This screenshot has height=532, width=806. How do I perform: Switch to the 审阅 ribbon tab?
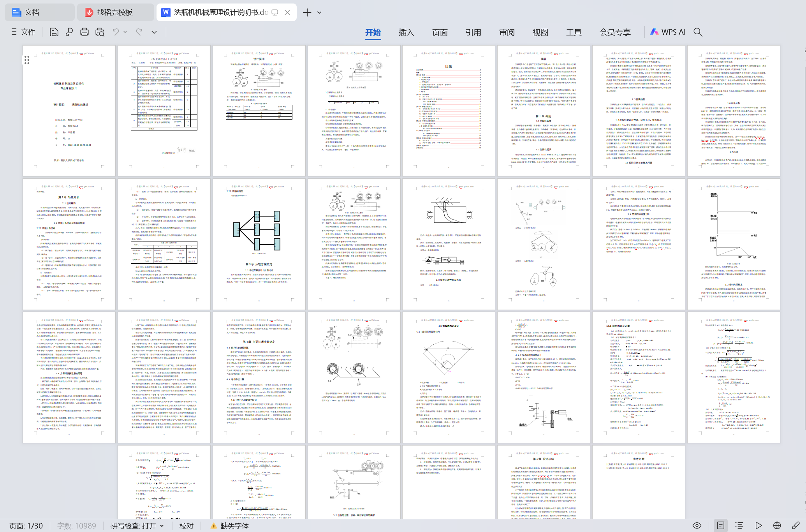coord(507,32)
